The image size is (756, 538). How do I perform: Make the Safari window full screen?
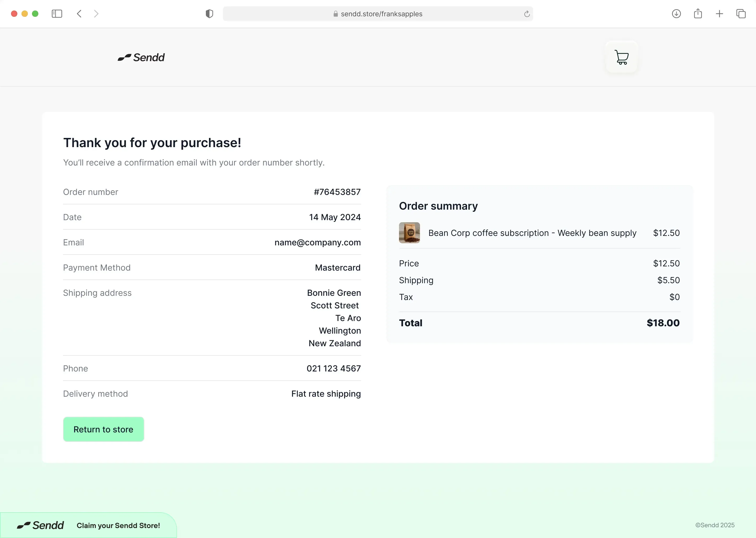(35, 14)
